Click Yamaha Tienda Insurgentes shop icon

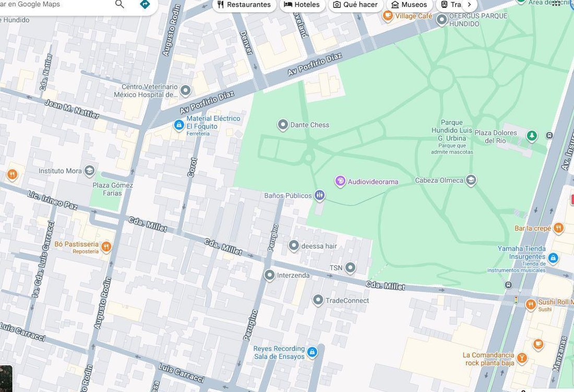[553, 258]
